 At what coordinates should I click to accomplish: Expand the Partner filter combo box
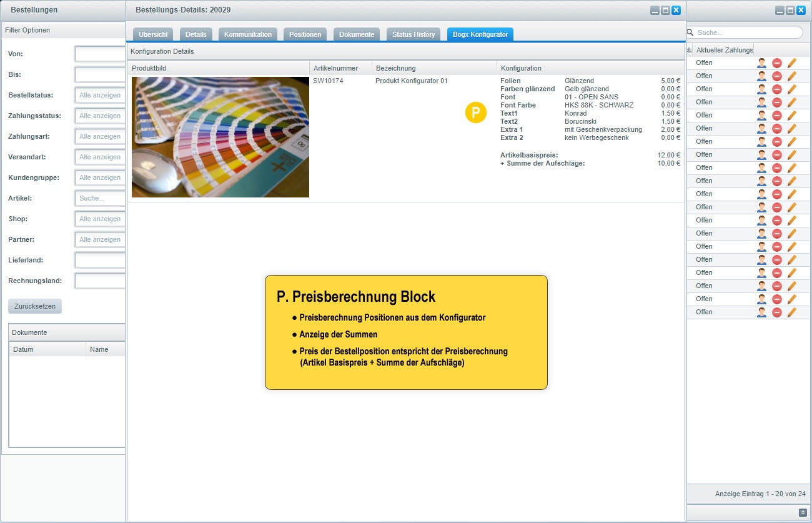[x=100, y=239]
